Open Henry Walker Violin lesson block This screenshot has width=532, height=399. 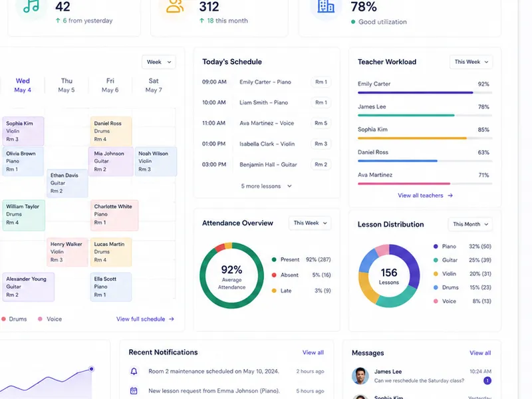[67, 252]
